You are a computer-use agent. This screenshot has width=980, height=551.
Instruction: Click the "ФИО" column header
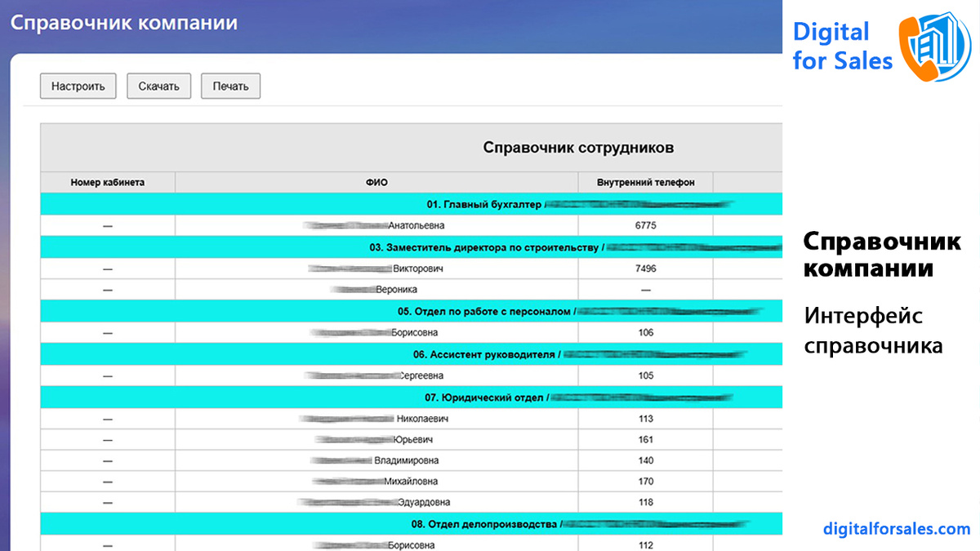tap(376, 182)
